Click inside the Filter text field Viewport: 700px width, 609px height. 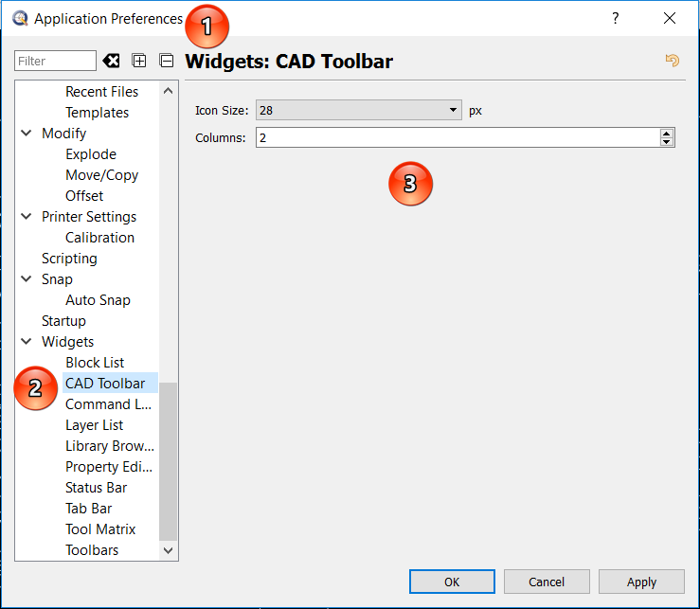pyautogui.click(x=55, y=61)
